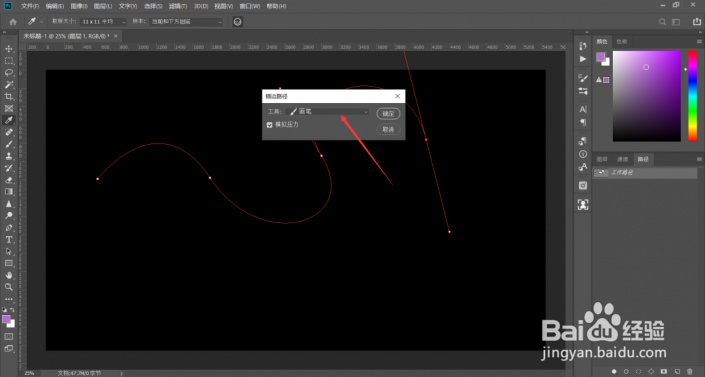Select the Move tool
705x377 pixels.
(9, 49)
